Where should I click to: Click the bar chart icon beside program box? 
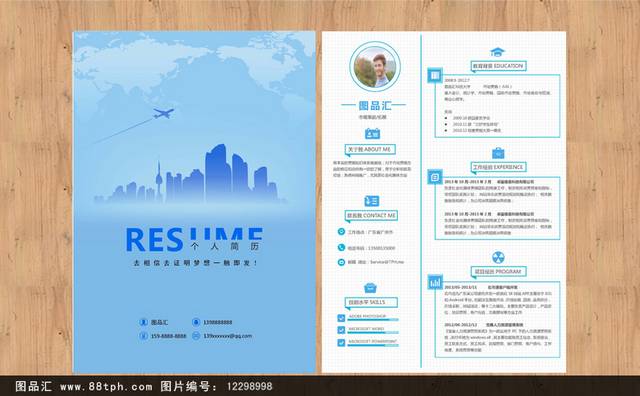435,282
